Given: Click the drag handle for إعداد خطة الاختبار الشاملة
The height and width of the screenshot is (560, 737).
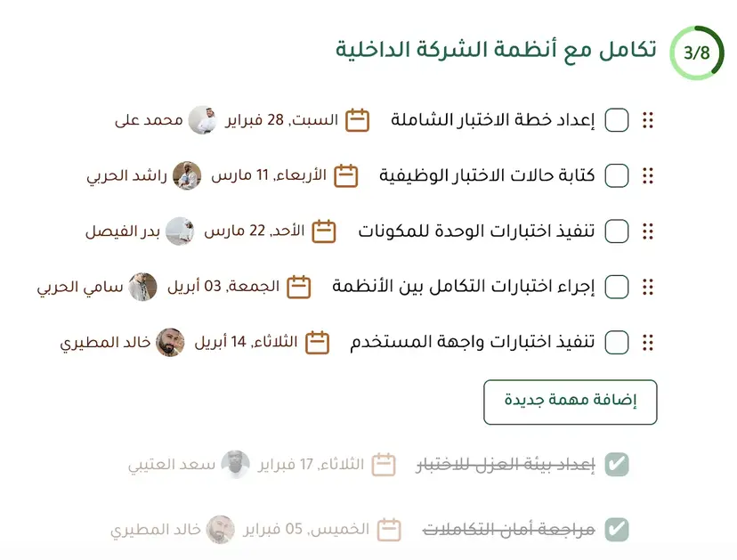Looking at the screenshot, I should point(647,119).
